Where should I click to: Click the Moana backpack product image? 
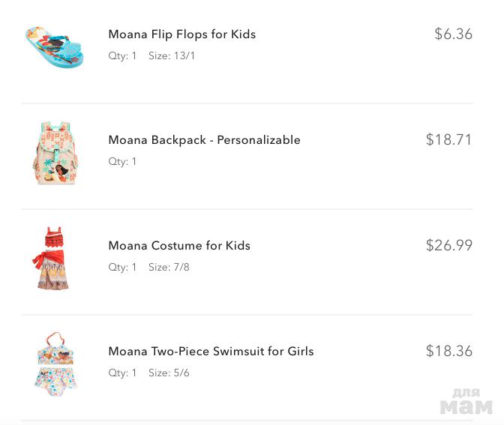pyautogui.click(x=55, y=152)
